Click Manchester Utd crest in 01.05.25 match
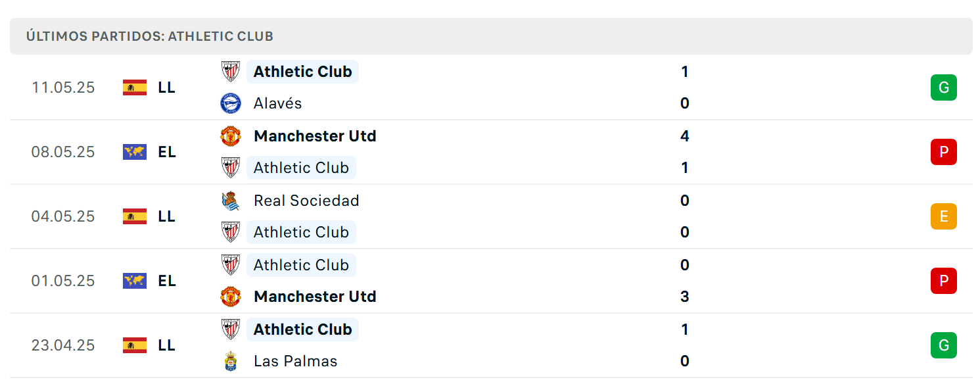Viewport: 980px width, 390px height. point(231,297)
